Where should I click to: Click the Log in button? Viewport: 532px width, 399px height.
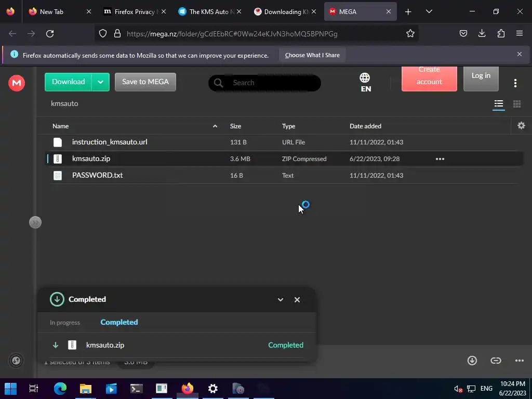point(481,79)
